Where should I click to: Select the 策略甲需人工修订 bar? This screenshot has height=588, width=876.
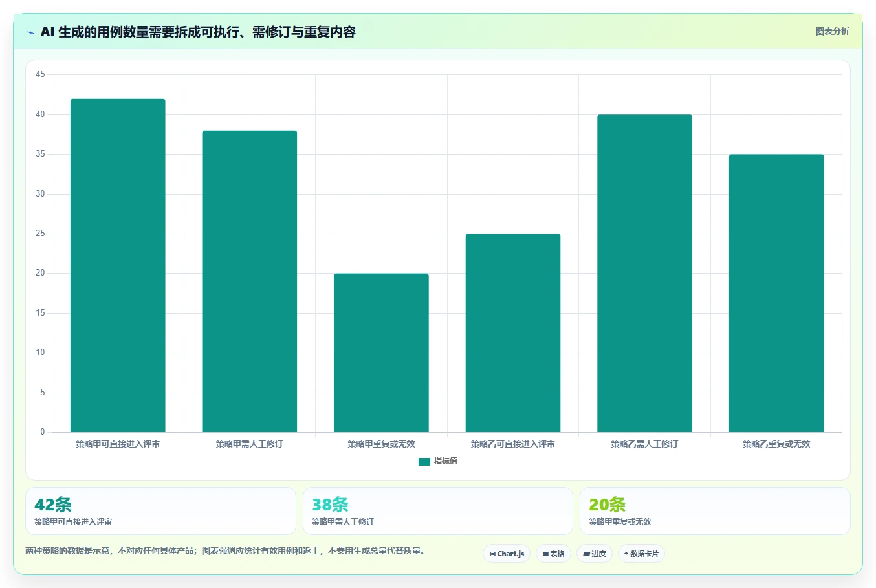250,281
